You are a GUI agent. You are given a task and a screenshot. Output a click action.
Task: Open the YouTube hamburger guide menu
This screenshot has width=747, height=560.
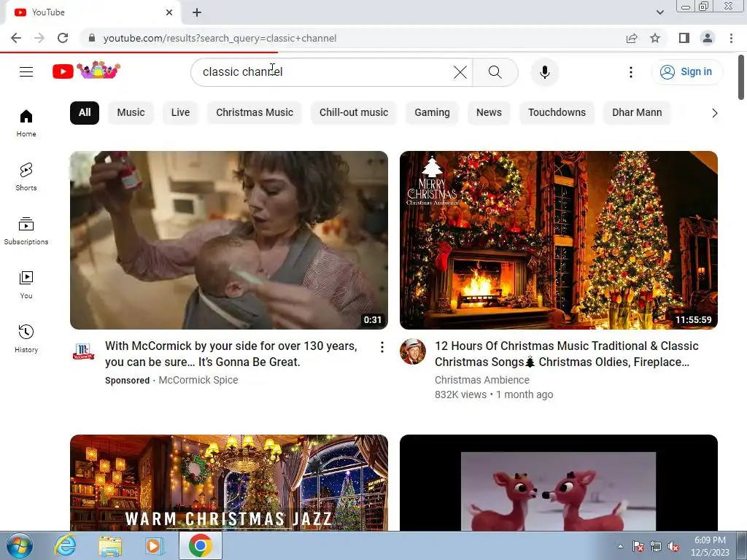[x=26, y=72]
